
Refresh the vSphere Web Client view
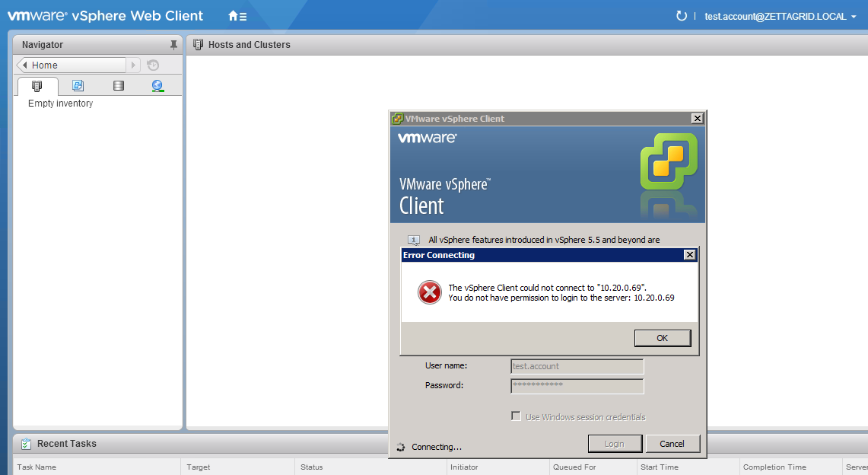682,16
